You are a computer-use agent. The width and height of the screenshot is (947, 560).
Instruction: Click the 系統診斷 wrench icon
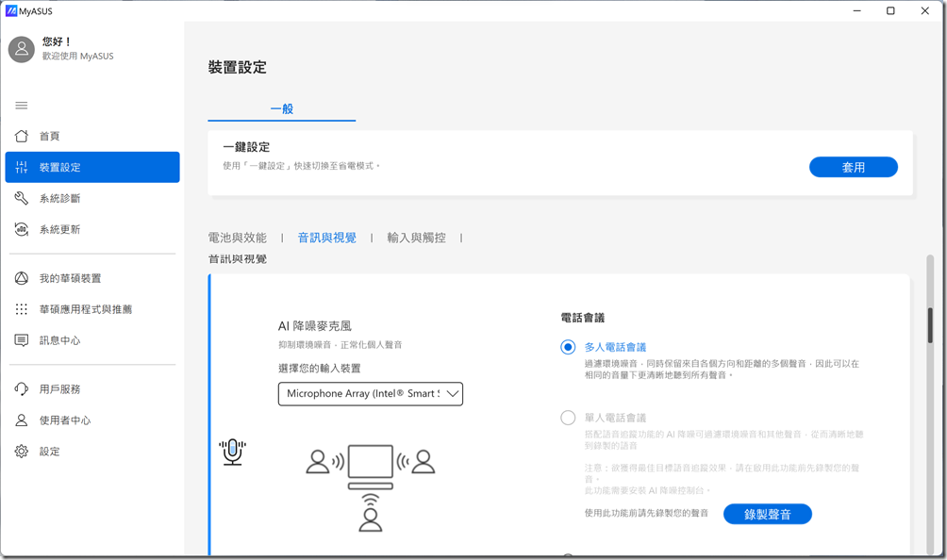click(22, 198)
